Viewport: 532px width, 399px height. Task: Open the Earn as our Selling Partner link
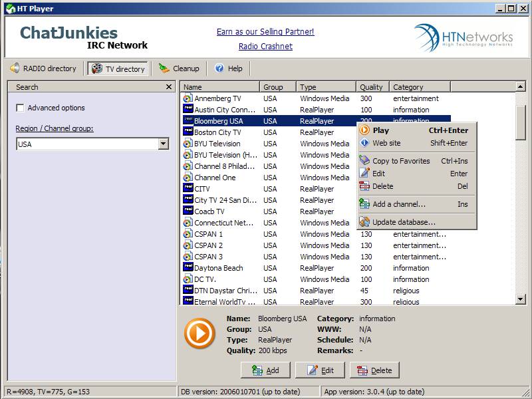pos(265,31)
